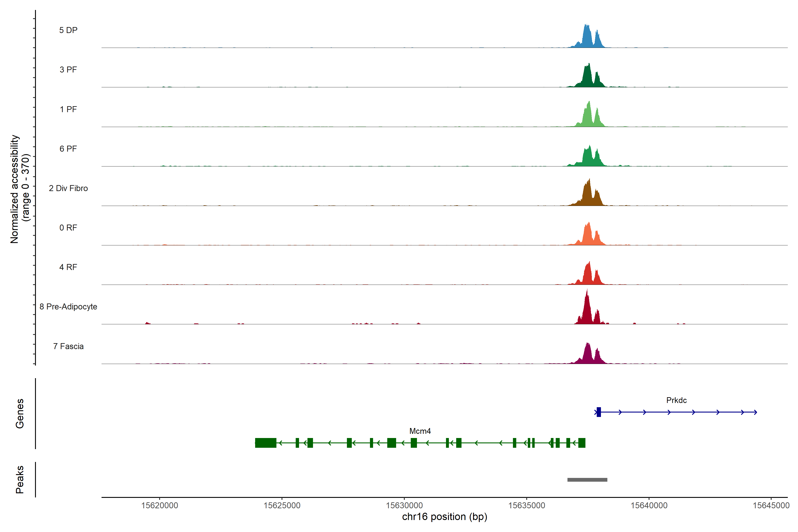Select the 7 Fascia track label
Viewport: 798px width, 532px height.
68,346
